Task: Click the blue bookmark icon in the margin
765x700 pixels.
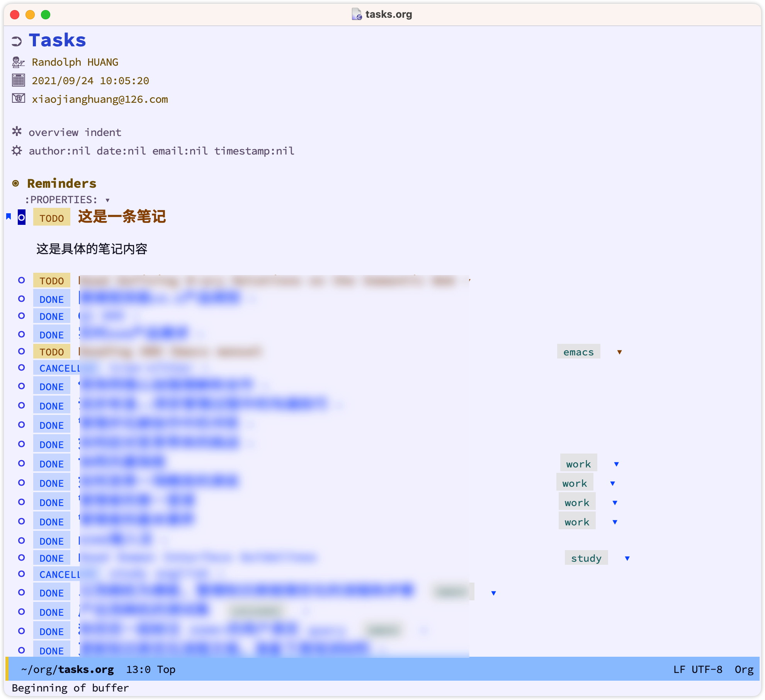Action: tap(8, 216)
